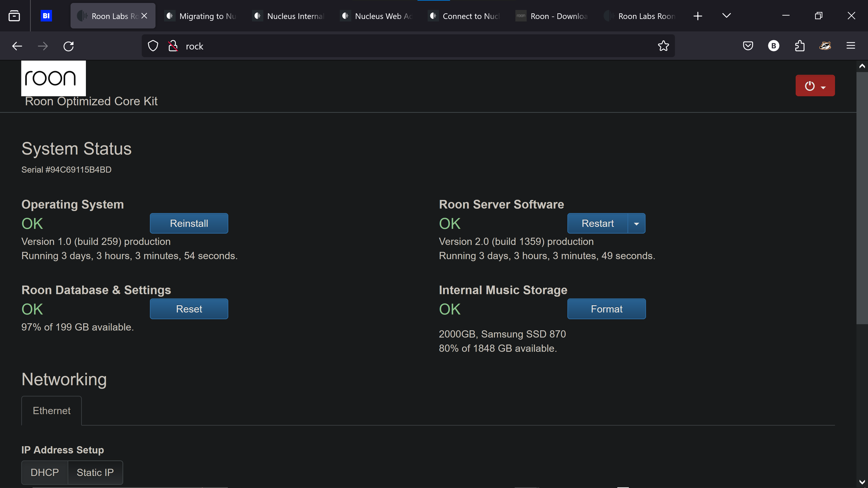
Task: Click the Internal Music Storage heading
Action: click(503, 290)
